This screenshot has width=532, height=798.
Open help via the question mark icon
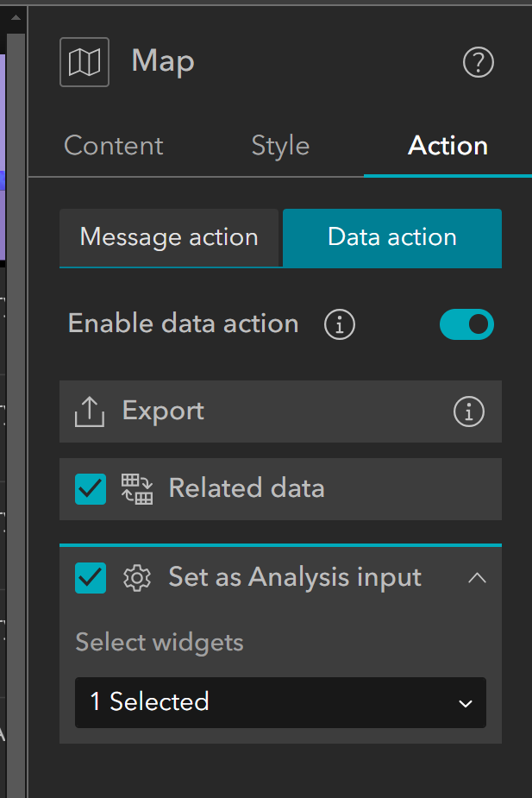(x=479, y=63)
